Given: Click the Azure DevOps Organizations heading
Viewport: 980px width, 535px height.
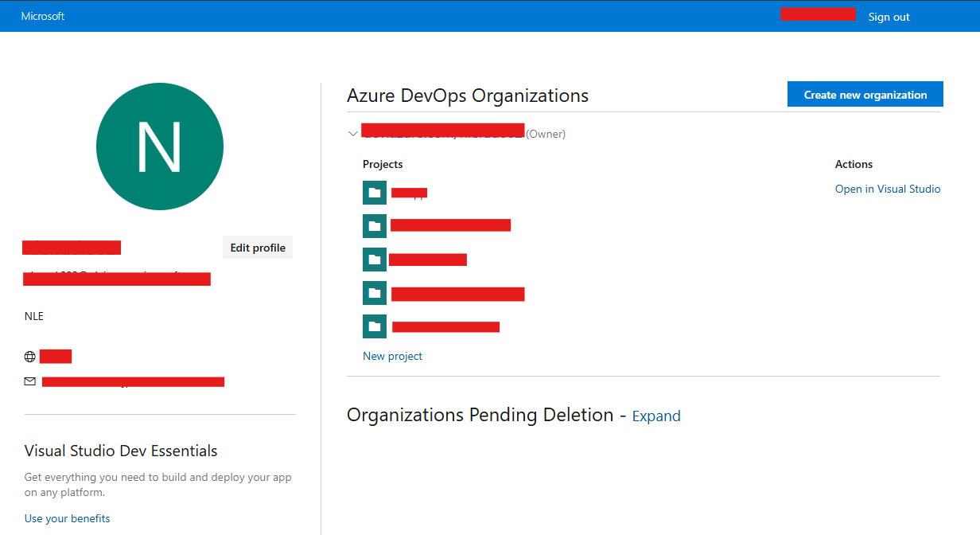Looking at the screenshot, I should point(468,96).
